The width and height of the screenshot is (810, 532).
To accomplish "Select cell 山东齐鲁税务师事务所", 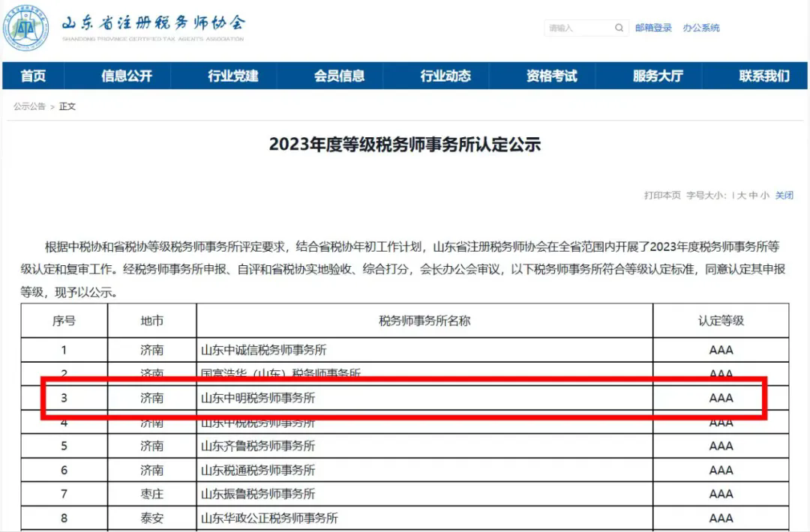I will [424, 446].
